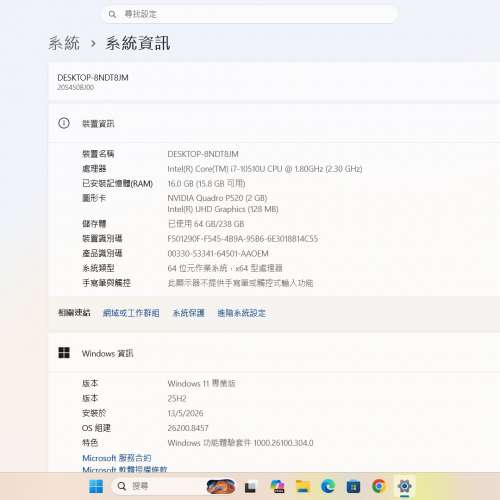Click the 64 位元作業系統 system type value
The width and height of the screenshot is (500, 500).
pyautogui.click(x=225, y=268)
